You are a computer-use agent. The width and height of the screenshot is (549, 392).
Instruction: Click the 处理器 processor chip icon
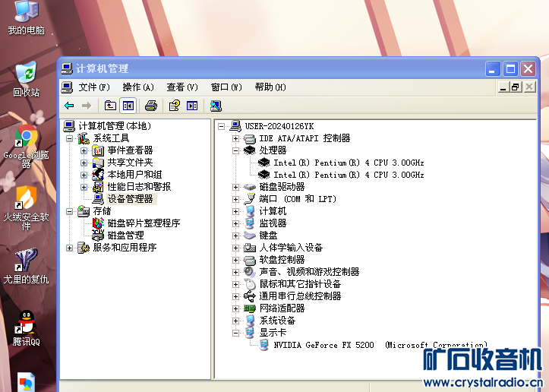[249, 150]
